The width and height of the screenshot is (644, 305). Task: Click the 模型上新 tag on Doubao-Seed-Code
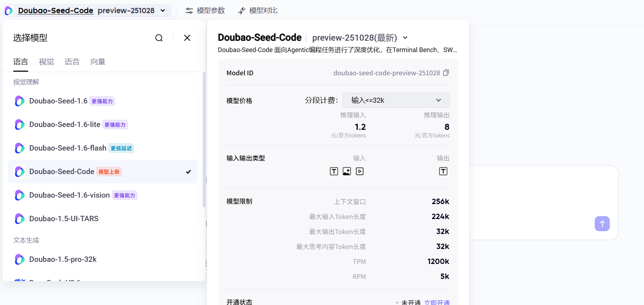109,172
